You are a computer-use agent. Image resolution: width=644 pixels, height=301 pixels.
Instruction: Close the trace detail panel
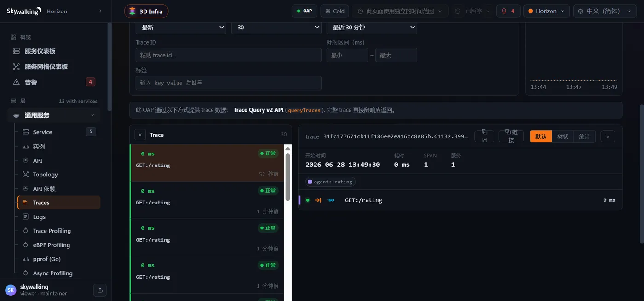click(x=608, y=136)
